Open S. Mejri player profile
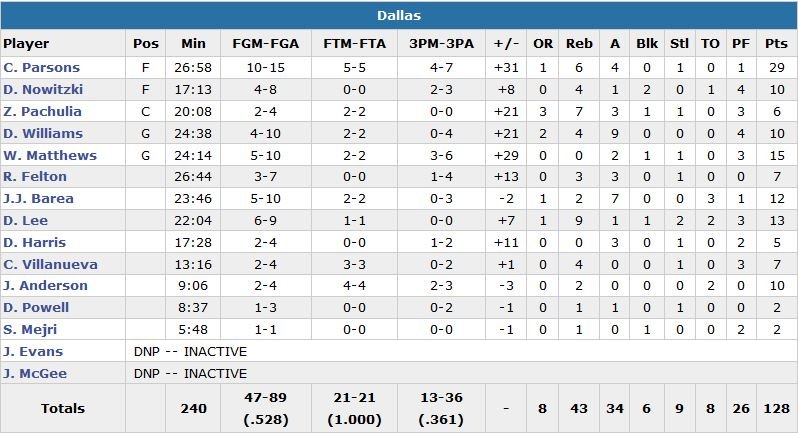This screenshot has height=433, width=798. point(32,330)
